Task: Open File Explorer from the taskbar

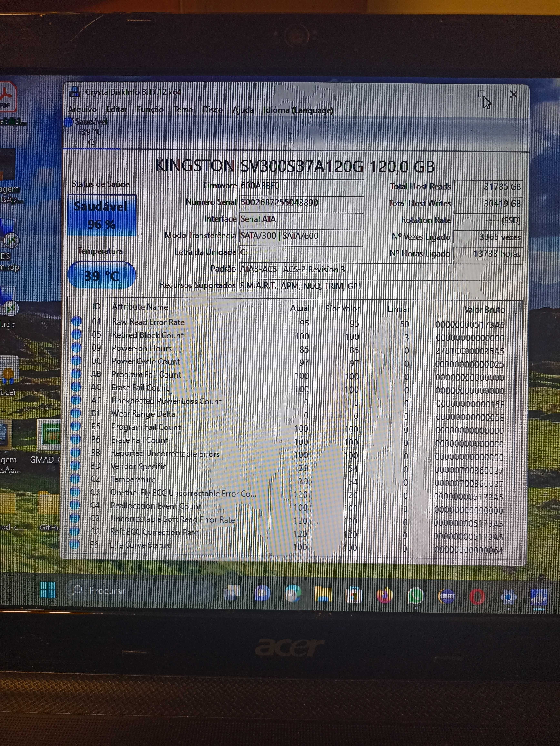Action: click(323, 594)
